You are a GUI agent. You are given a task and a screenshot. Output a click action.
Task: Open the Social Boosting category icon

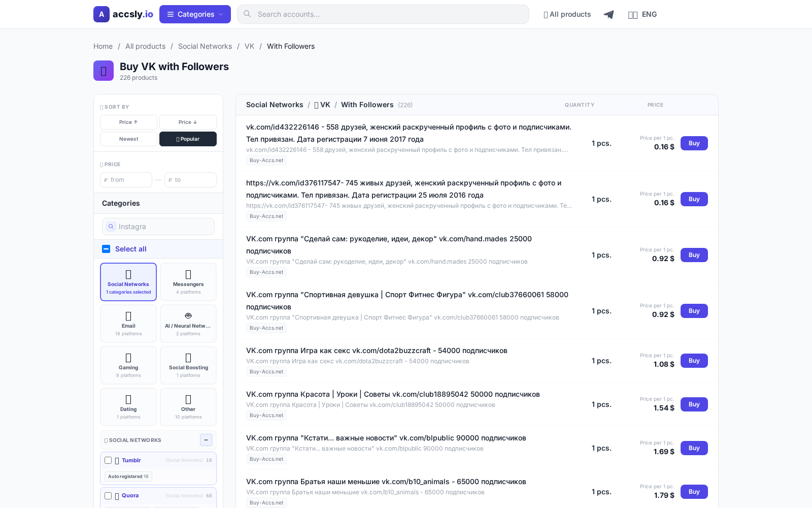(188, 357)
